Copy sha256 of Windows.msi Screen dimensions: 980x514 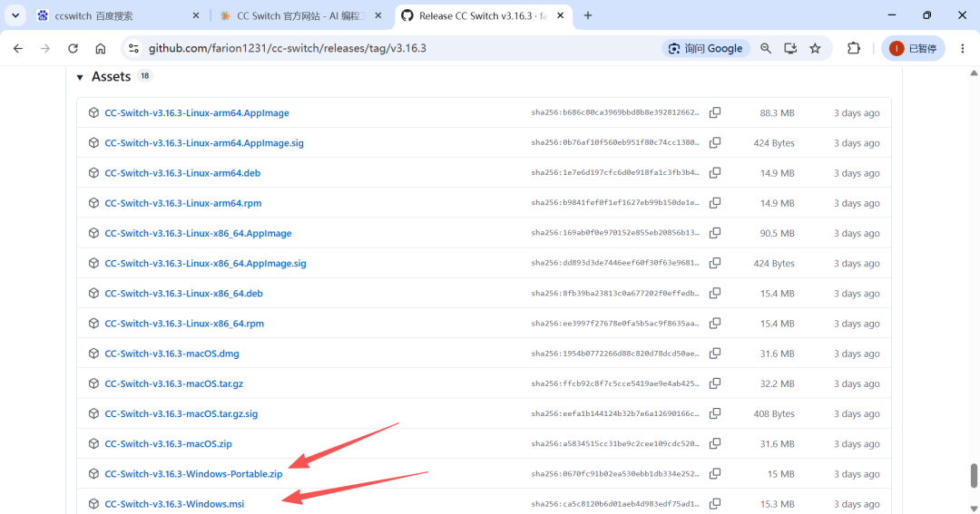click(x=715, y=503)
